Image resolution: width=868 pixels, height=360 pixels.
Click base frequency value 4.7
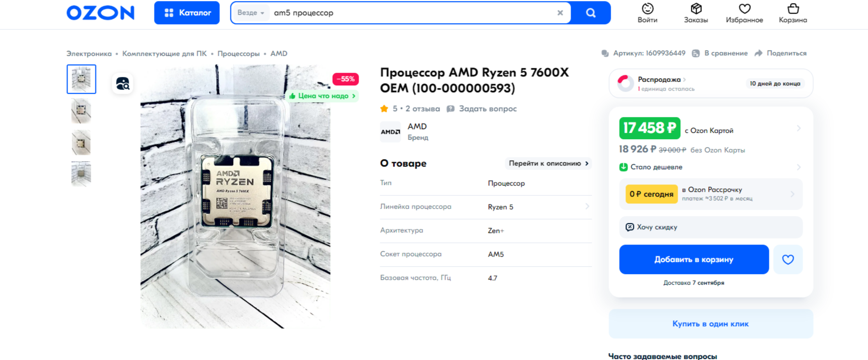[x=493, y=278]
